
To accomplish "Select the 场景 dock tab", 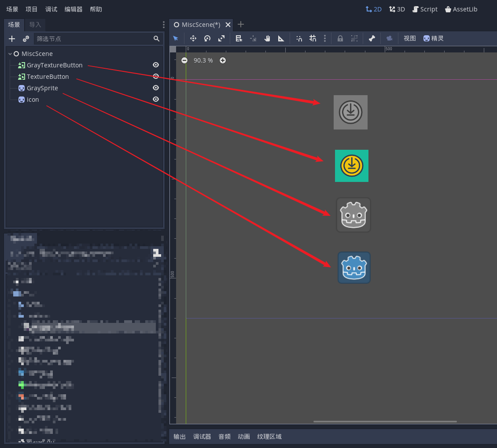I will [14, 25].
